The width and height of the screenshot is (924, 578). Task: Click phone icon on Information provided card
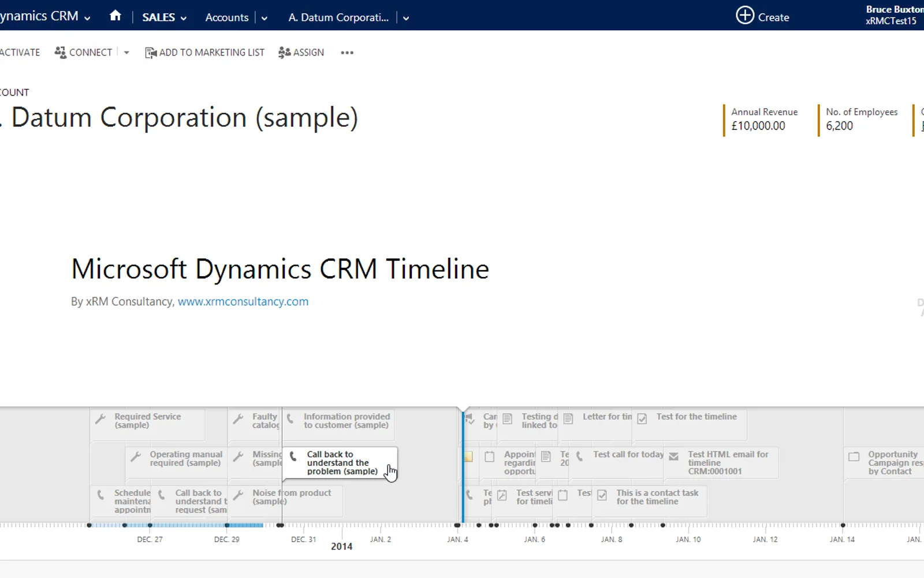[x=290, y=418]
